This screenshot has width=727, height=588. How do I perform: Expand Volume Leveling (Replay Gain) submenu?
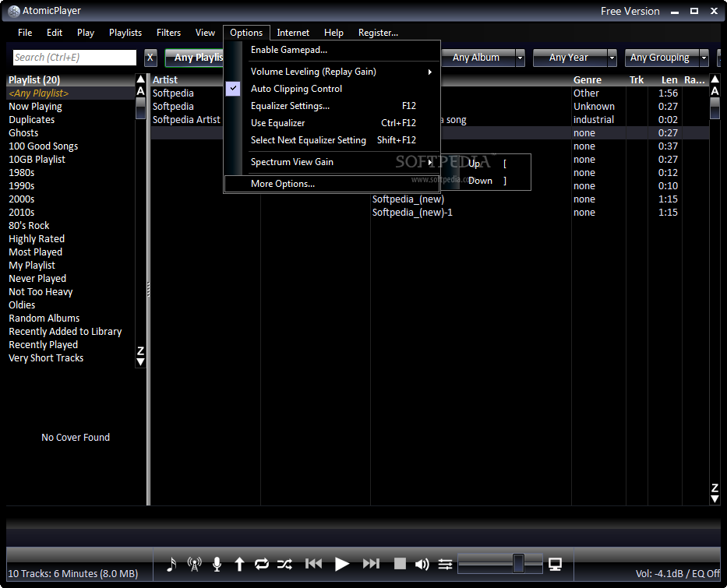[x=332, y=72]
